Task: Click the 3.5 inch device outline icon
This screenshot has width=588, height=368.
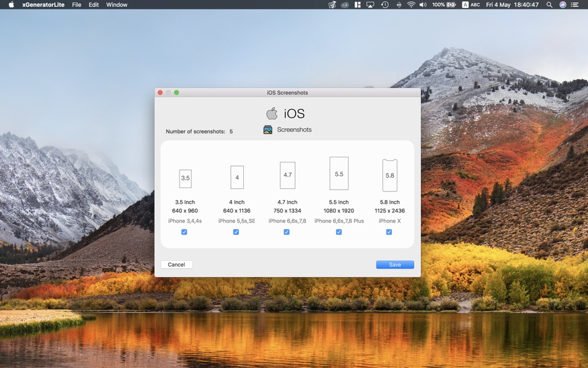Action: [185, 178]
